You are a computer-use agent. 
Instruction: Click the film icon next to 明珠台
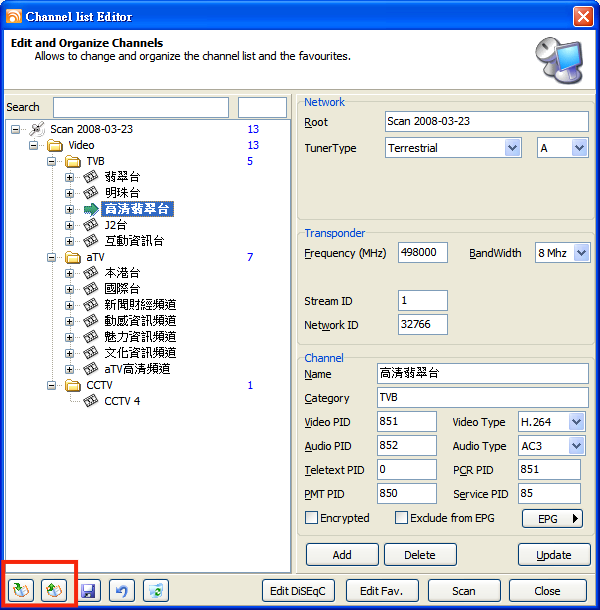(91, 193)
